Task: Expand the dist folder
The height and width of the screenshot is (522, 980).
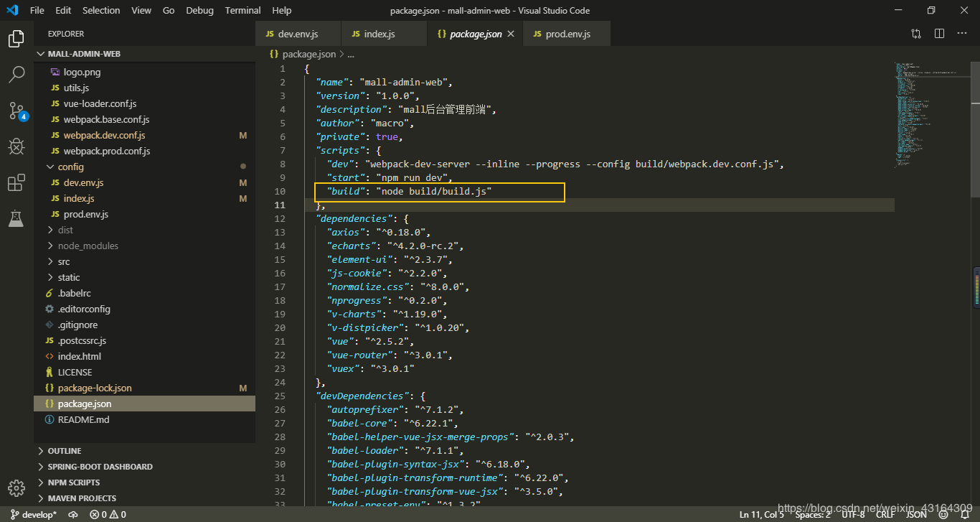Action: (144, 230)
